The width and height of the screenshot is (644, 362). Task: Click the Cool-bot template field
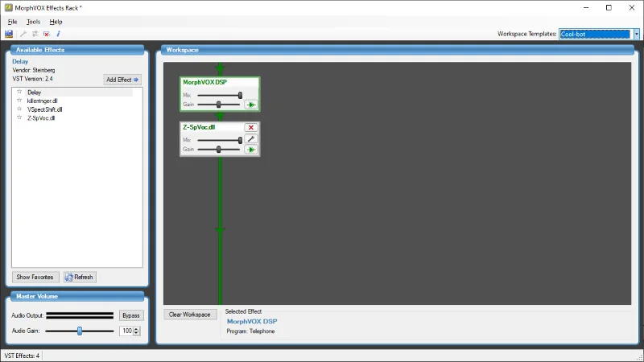coord(595,34)
